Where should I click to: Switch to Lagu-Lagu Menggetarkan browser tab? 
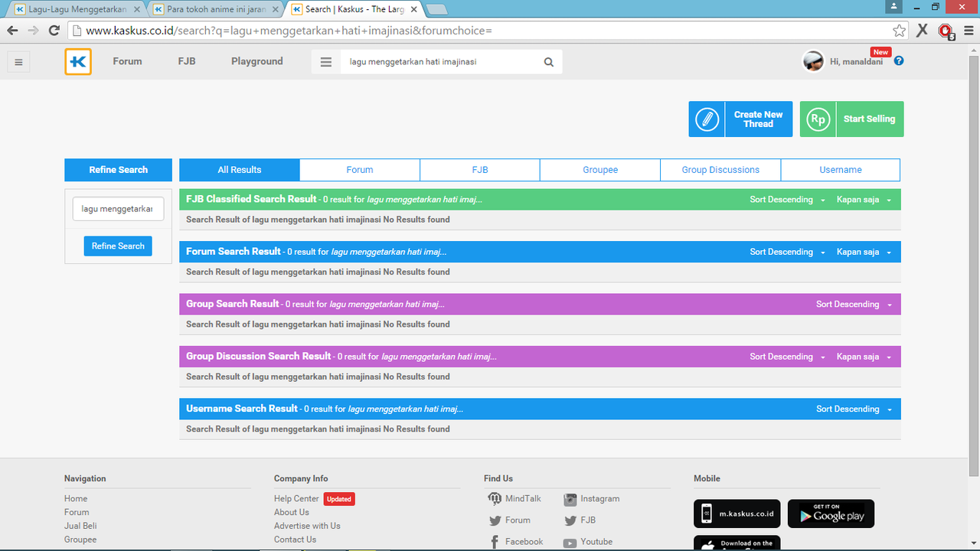pyautogui.click(x=77, y=9)
